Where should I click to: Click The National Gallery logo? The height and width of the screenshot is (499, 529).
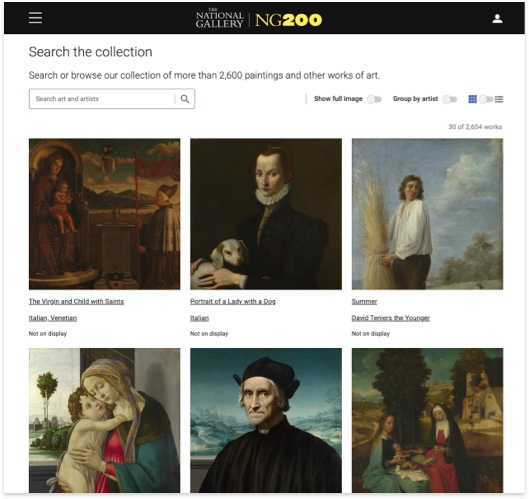220,18
